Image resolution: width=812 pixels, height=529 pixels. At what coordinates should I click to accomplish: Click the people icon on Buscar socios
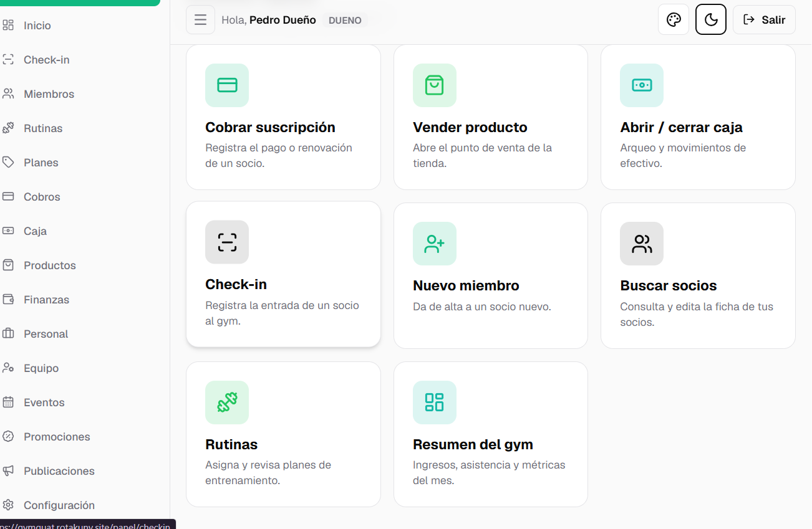pyautogui.click(x=642, y=244)
